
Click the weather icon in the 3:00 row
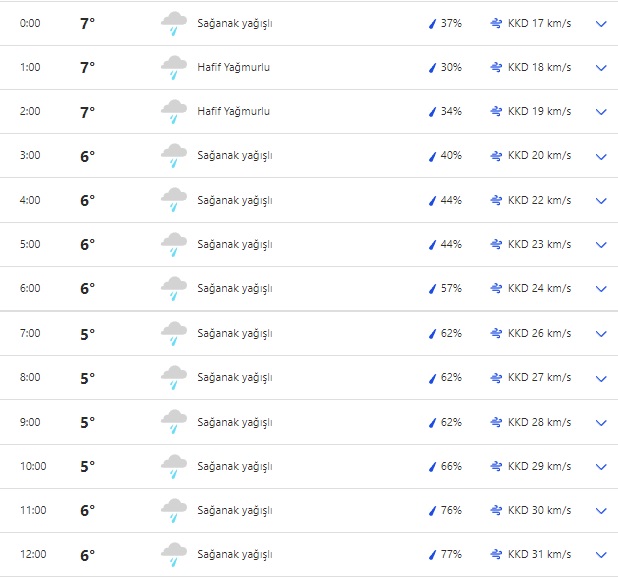click(x=174, y=156)
